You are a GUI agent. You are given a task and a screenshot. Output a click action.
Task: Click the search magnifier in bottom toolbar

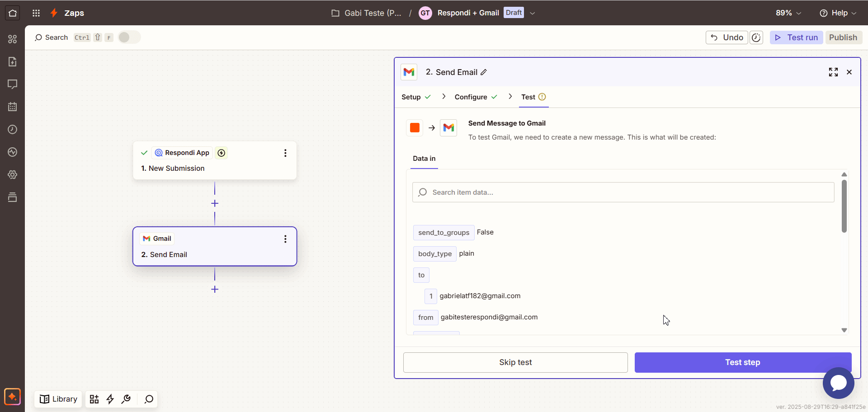[x=149, y=399]
